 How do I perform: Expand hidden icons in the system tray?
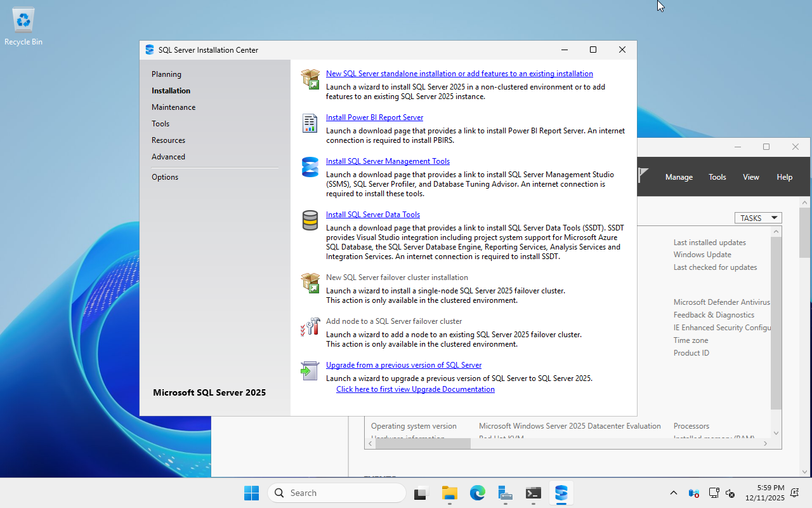click(673, 493)
